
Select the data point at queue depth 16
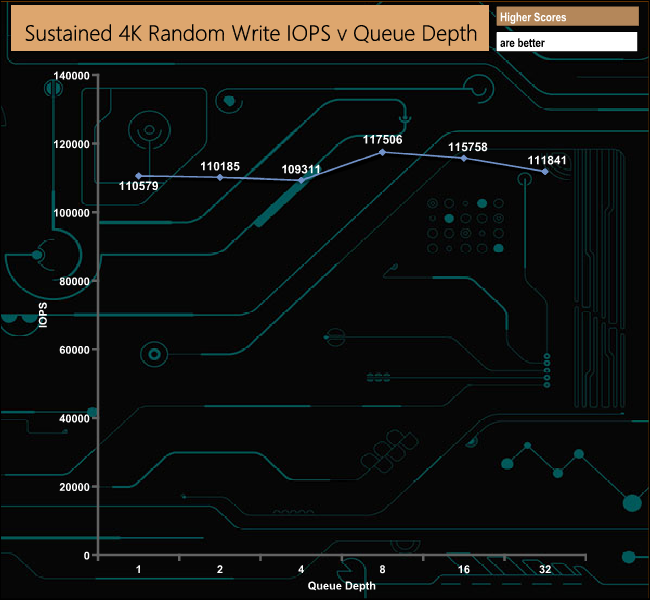[x=464, y=158]
